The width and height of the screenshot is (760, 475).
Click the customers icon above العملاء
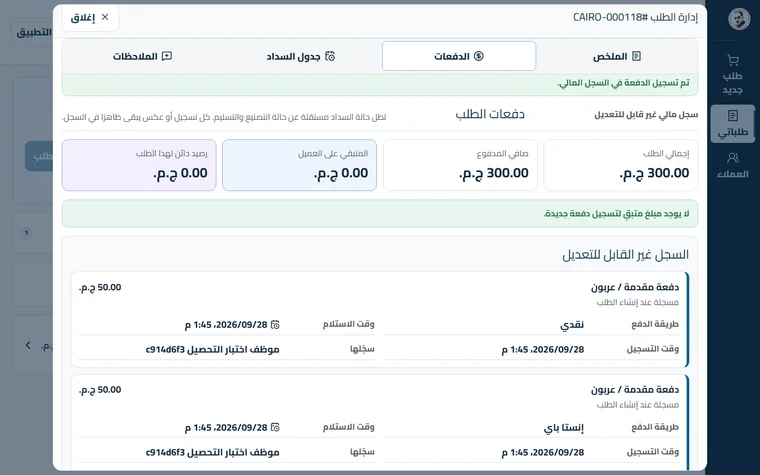732,158
